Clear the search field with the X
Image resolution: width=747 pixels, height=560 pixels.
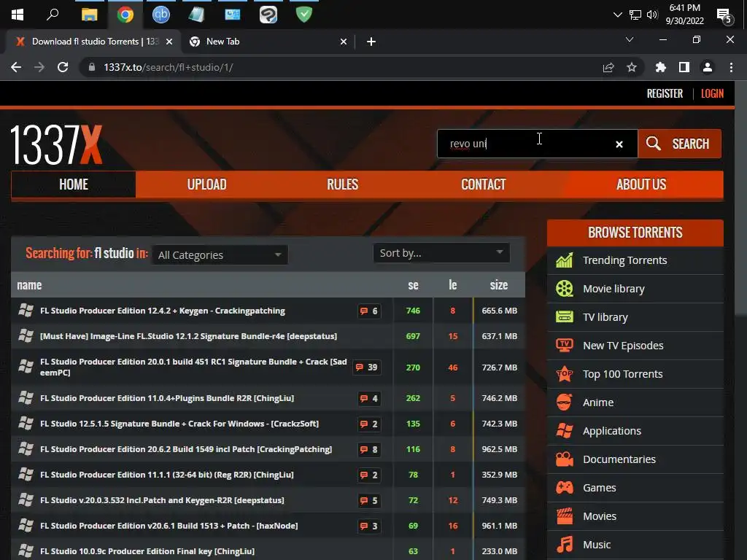619,144
